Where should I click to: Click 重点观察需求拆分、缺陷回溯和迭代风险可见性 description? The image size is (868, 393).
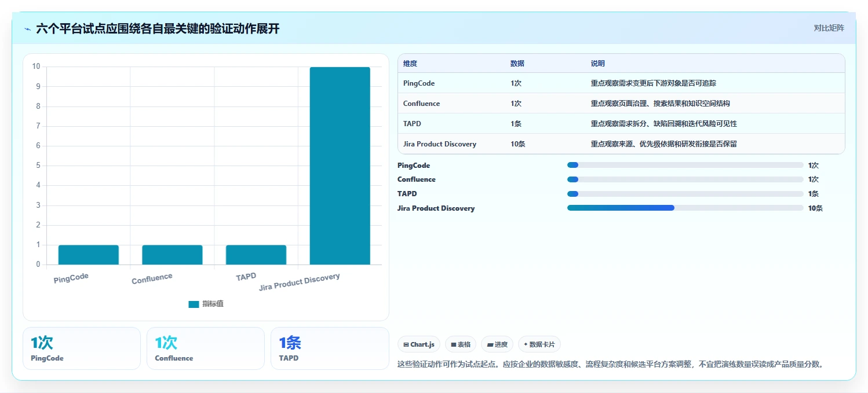664,124
